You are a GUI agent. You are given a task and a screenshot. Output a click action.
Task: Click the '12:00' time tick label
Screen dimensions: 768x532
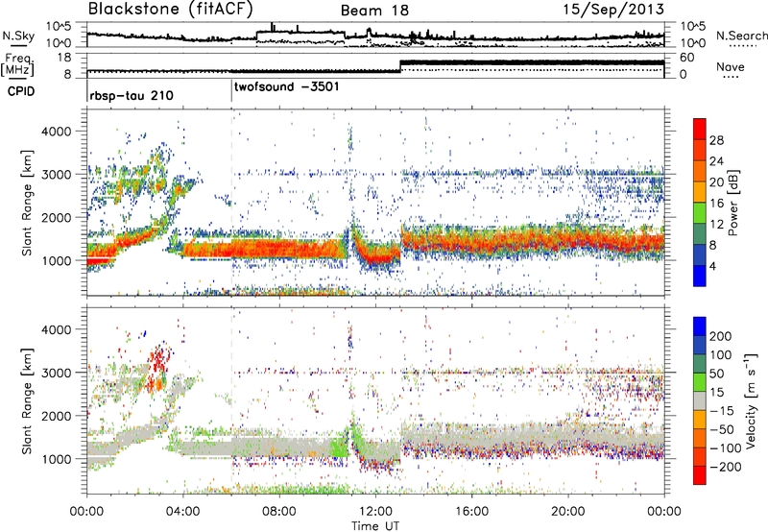click(375, 512)
